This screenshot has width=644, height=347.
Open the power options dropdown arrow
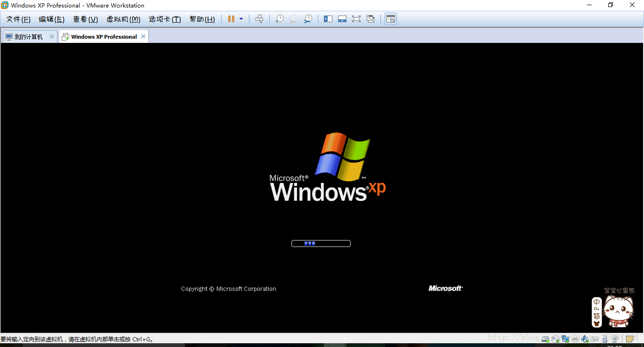241,19
